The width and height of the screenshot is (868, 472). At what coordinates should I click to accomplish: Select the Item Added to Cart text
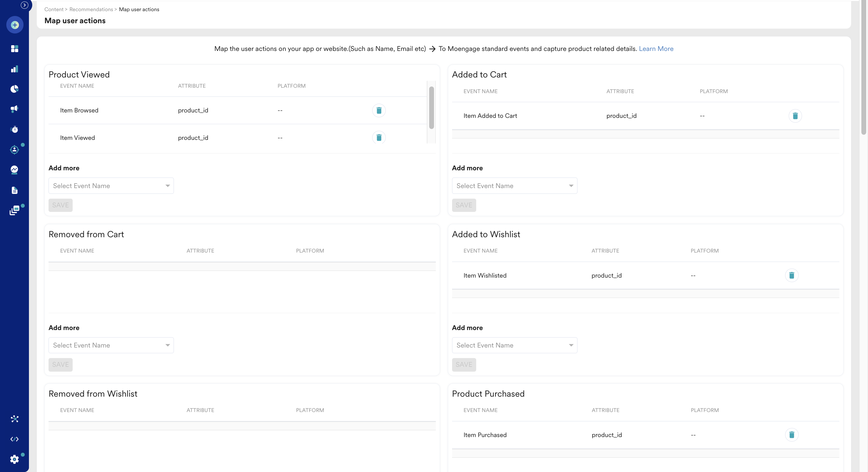(x=490, y=116)
